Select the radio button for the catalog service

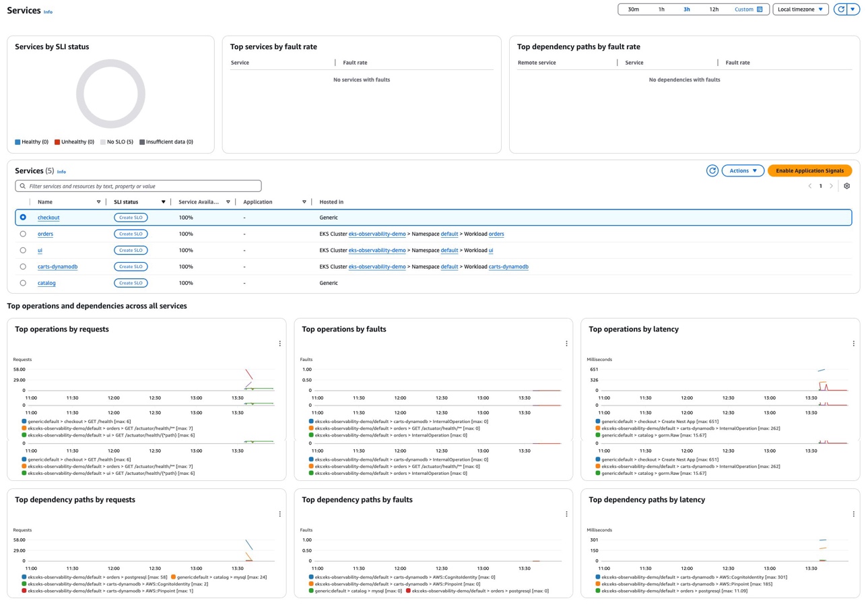click(23, 283)
